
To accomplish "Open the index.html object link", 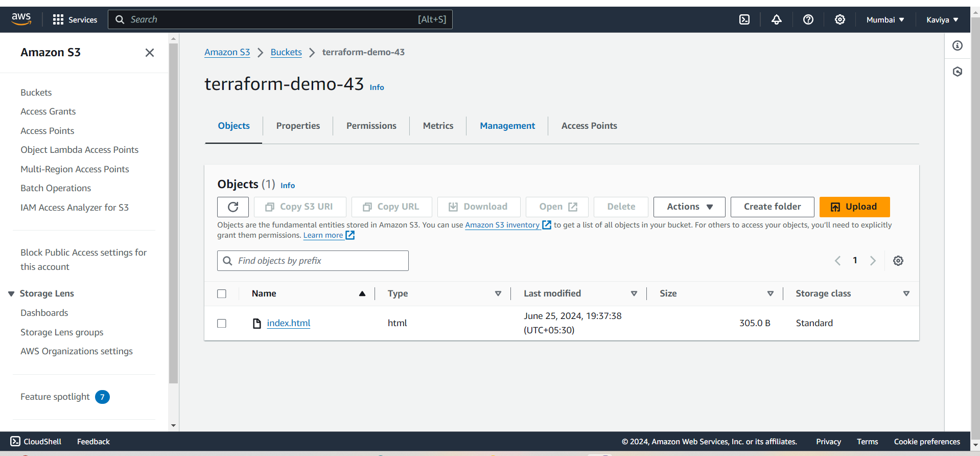I will click(x=288, y=323).
